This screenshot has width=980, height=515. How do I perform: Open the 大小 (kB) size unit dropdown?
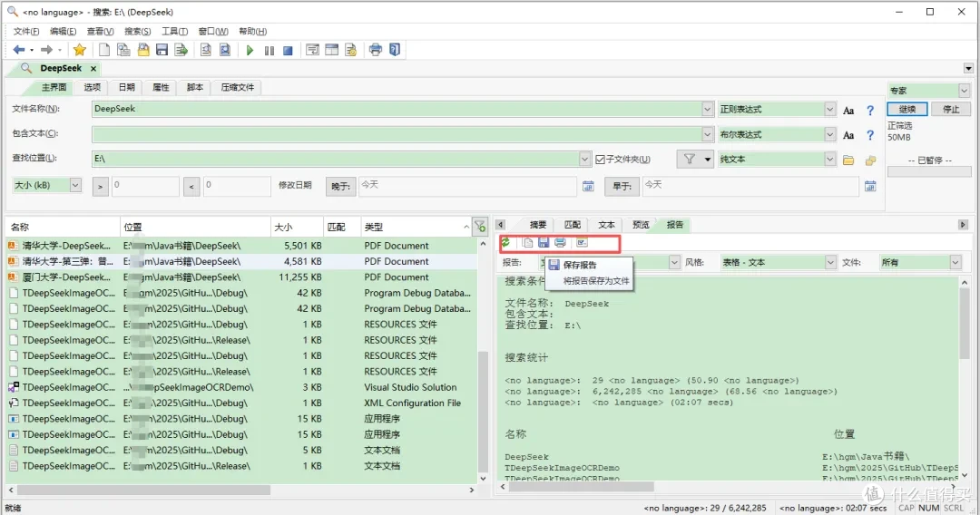tap(75, 185)
